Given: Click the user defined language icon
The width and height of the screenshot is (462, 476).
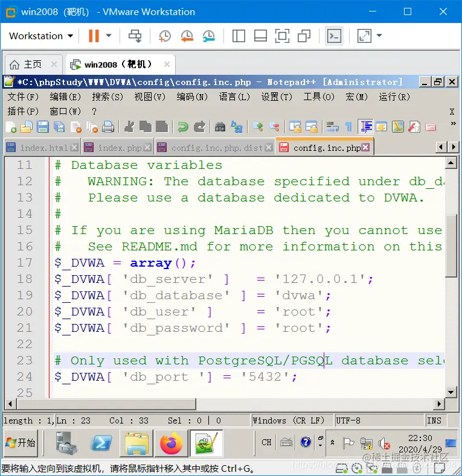Looking at the screenshot, I should click(382, 127).
